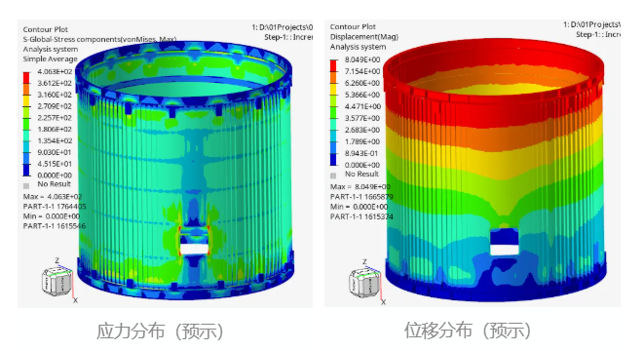Screen dimensions: 644x351
Task: Click the view cube in the stress plot
Action: point(57,281)
